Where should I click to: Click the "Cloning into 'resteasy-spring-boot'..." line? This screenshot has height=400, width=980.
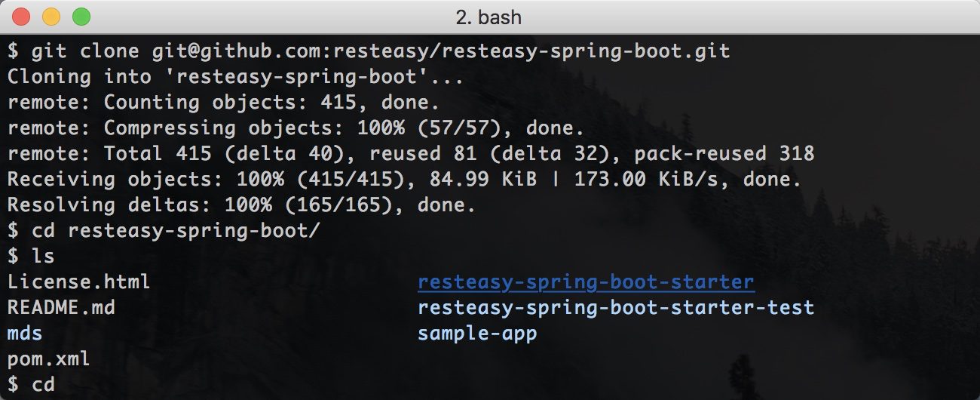[235, 77]
